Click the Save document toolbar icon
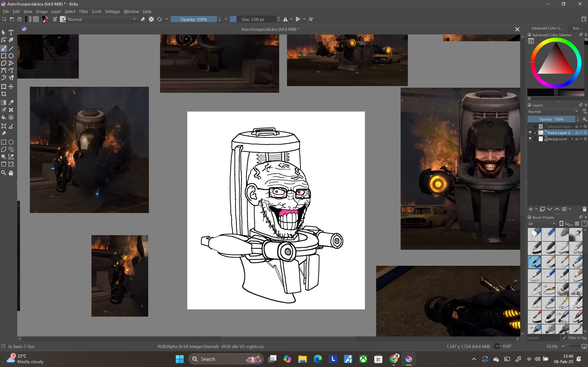 click(20, 19)
